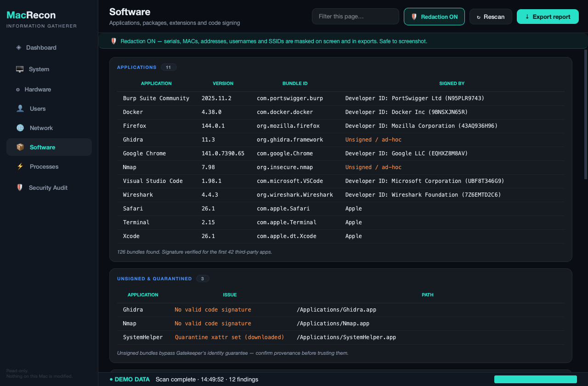Viewport: 588px width, 386px height.
Task: Click the Filter this page input field
Action: pyautogui.click(x=356, y=17)
